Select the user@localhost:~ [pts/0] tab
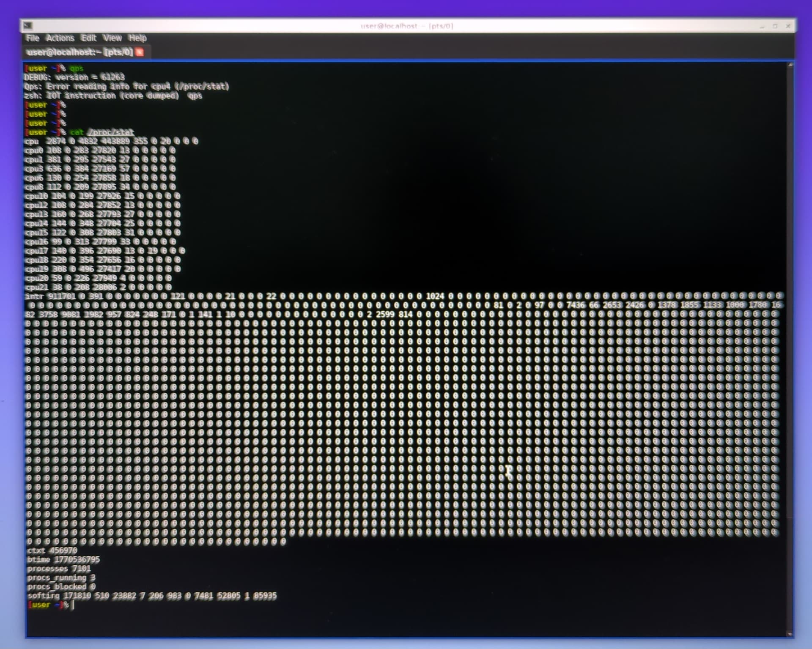 (x=80, y=52)
